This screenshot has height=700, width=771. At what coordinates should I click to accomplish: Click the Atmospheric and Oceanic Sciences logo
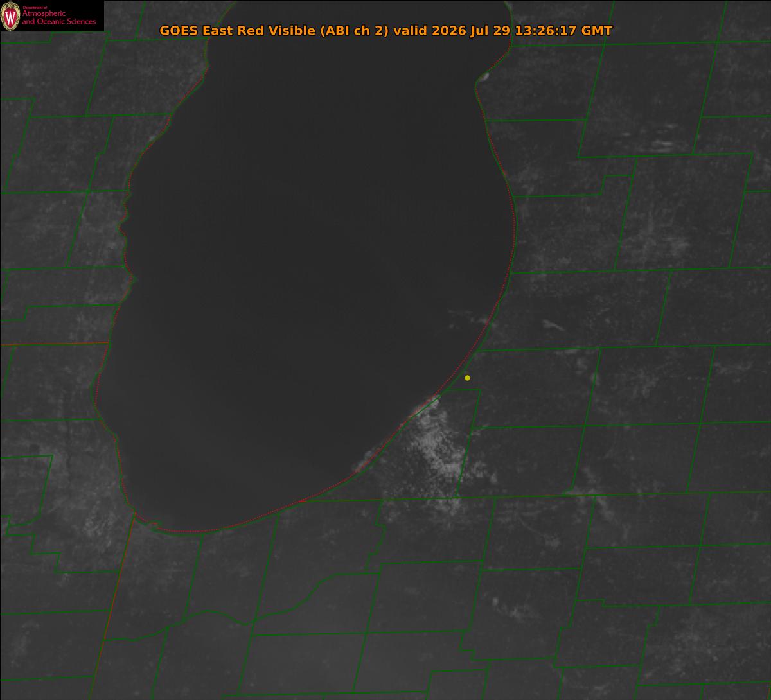coord(51,16)
